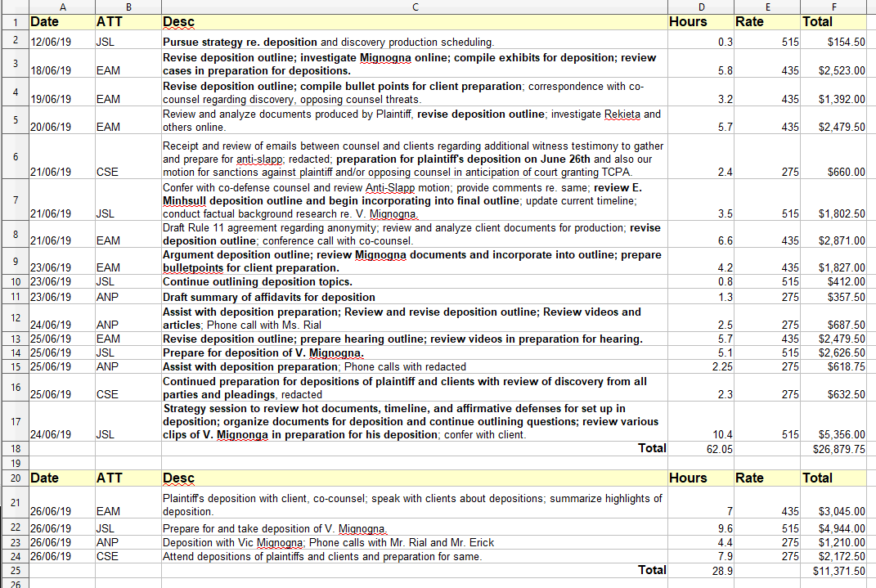Click the amount cell '$3,045.00'
Screen dimensions: 876x588
(x=833, y=503)
